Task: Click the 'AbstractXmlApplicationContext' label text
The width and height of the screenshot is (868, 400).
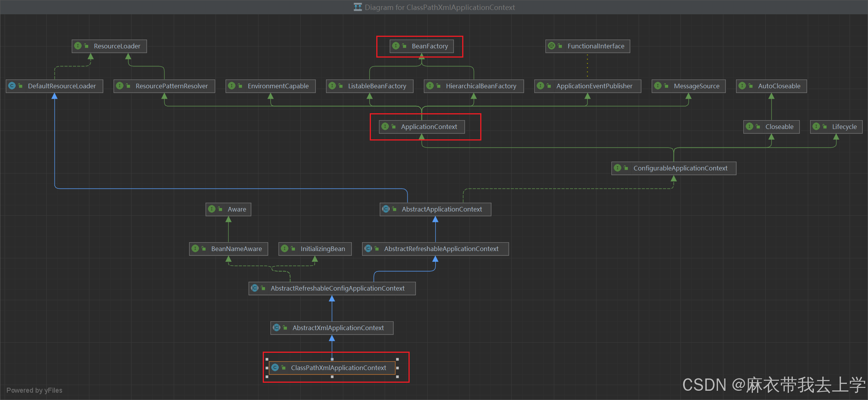Action: coord(338,328)
